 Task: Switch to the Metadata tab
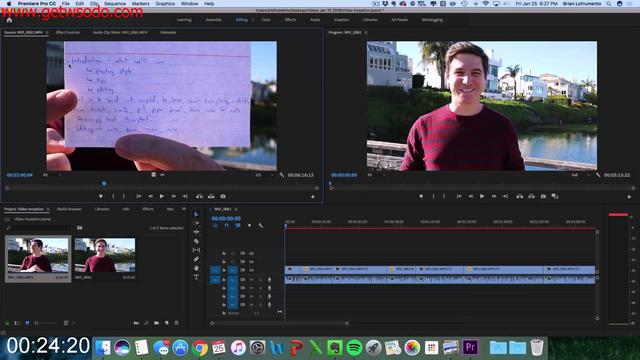coord(168,32)
